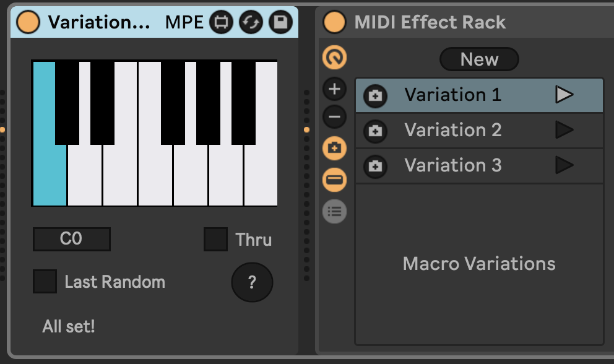The image size is (614, 364).
Task: Open help with the question mark button
Action: pos(252,282)
